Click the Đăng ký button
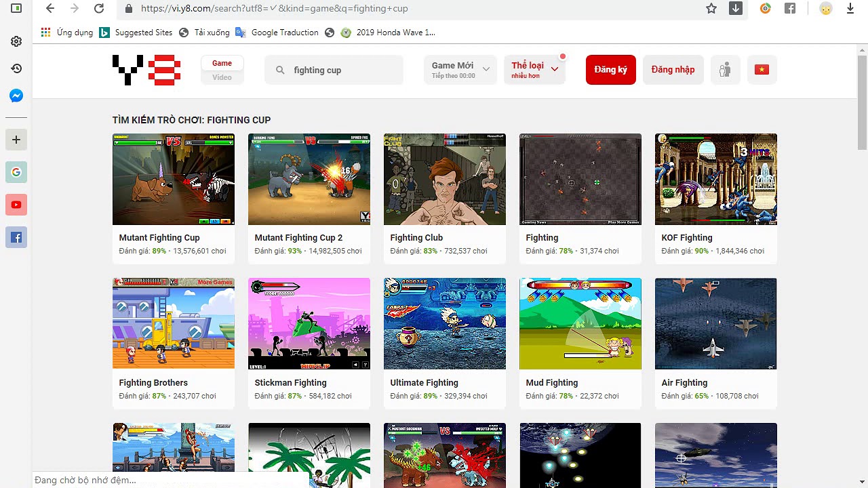868x488 pixels. pyautogui.click(x=611, y=70)
